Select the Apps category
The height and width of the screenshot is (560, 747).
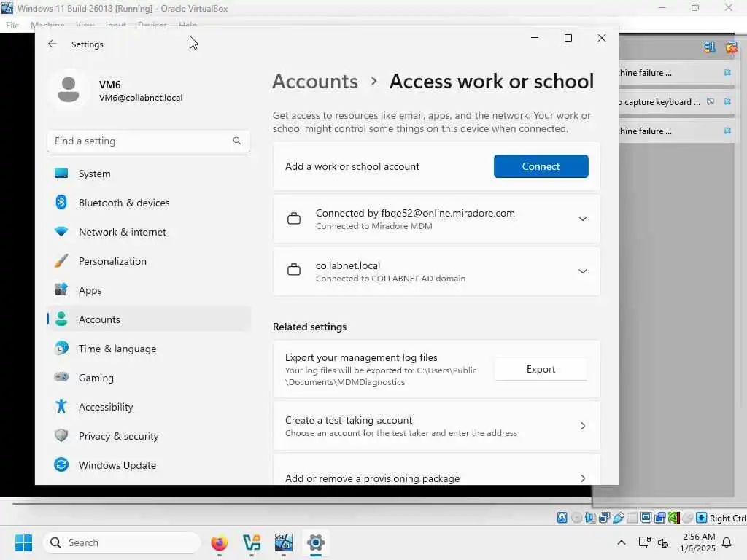[149, 290]
